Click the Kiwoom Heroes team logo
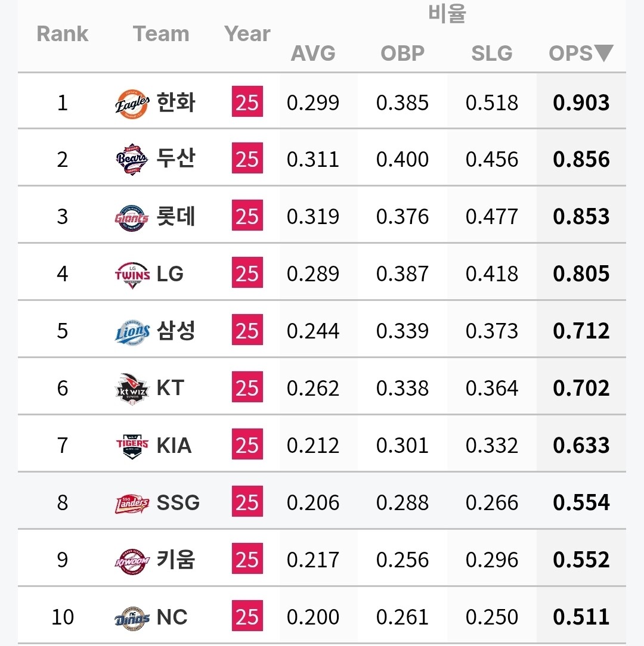 pyautogui.click(x=132, y=560)
